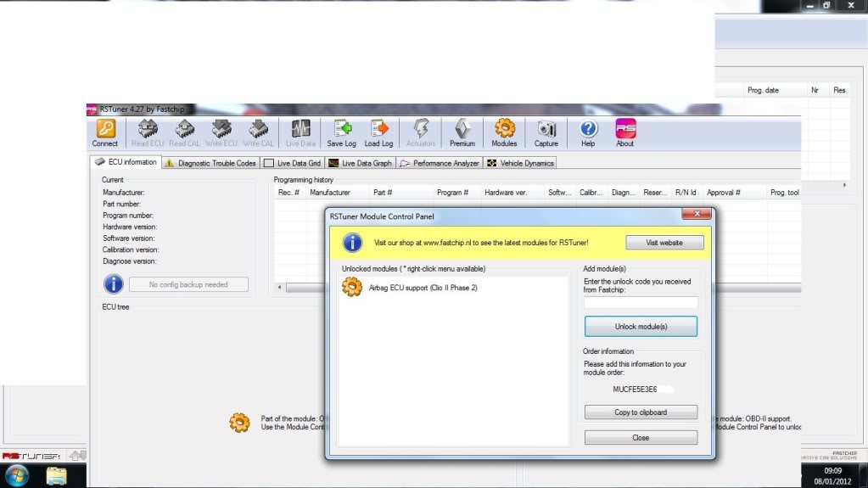The image size is (868, 488).
Task: Switch to Performance Analyzer tab
Action: click(440, 163)
